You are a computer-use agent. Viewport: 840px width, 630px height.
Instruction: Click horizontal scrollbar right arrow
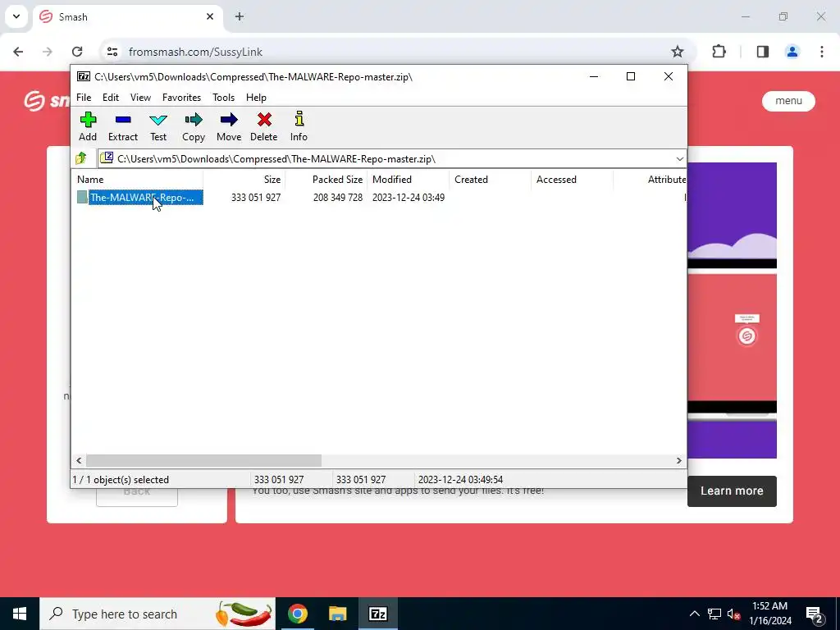678,461
